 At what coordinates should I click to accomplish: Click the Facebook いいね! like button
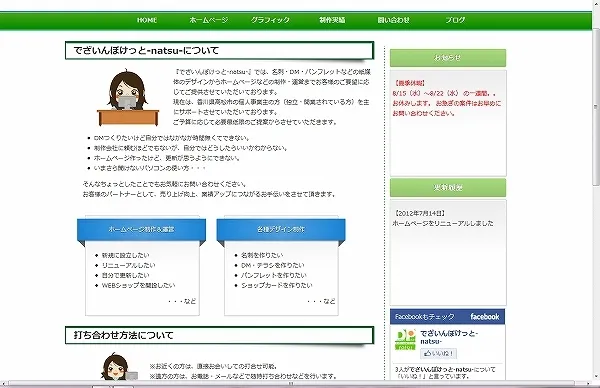(439, 354)
